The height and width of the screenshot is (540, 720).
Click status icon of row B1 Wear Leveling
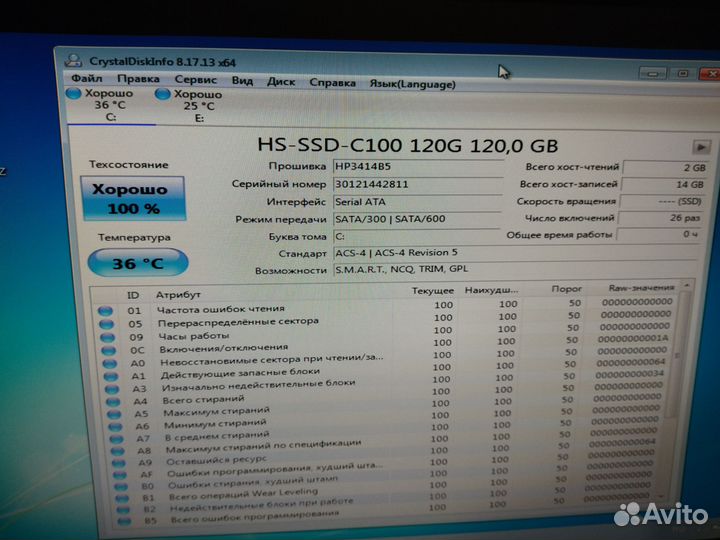(122, 498)
